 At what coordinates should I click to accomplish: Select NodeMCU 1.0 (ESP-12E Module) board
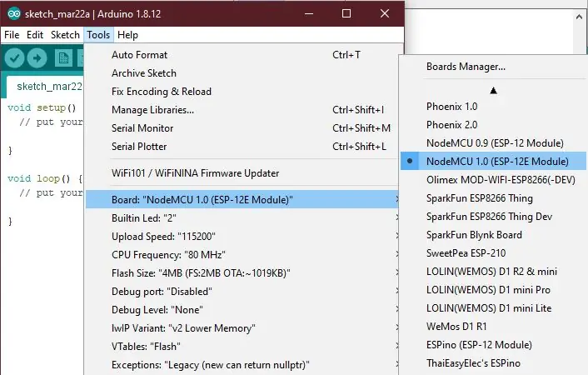493,162
